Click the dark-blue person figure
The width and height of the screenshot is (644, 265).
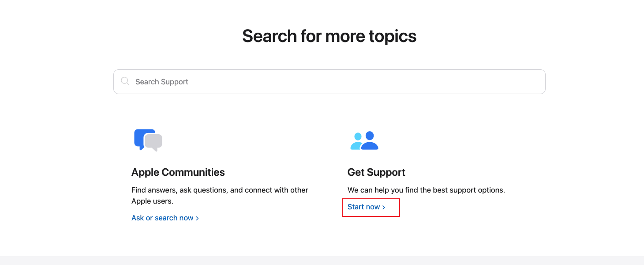coord(370,140)
